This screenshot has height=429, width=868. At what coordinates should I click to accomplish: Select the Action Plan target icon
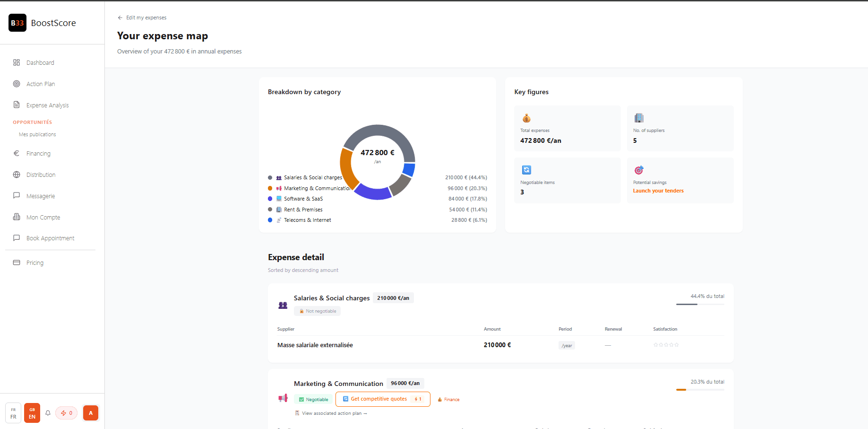(x=17, y=84)
